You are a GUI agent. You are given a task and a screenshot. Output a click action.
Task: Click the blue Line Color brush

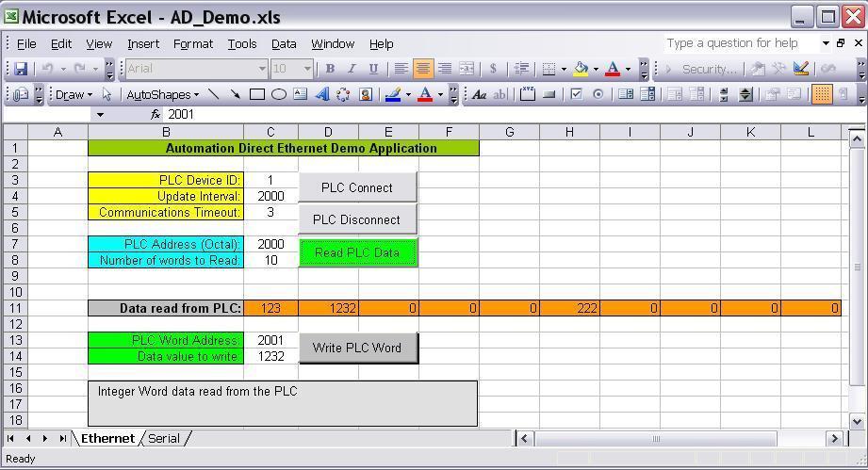pyautogui.click(x=393, y=94)
